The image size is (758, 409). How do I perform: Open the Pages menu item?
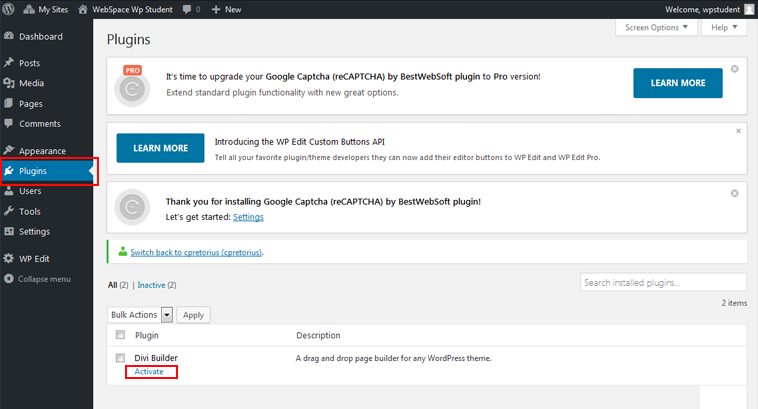[30, 104]
